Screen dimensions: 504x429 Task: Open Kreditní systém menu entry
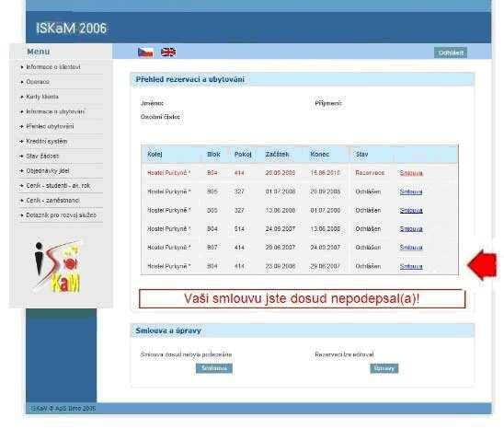coord(47,141)
